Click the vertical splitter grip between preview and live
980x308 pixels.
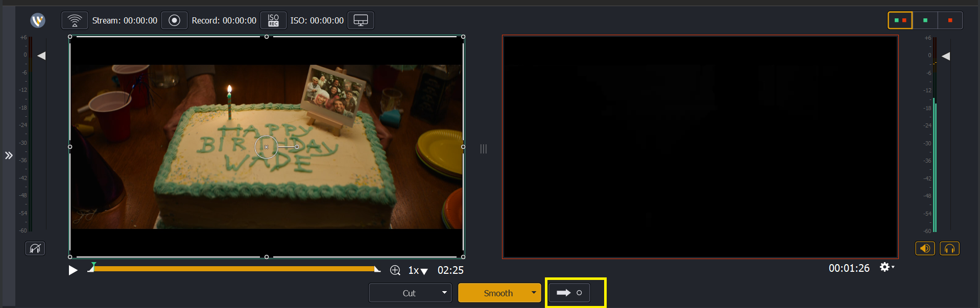[483, 149]
